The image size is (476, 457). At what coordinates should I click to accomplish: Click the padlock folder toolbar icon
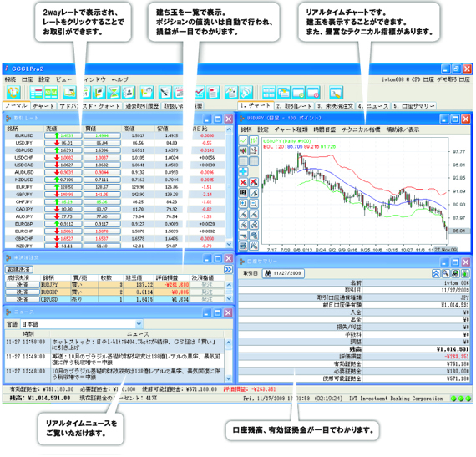(x=147, y=92)
